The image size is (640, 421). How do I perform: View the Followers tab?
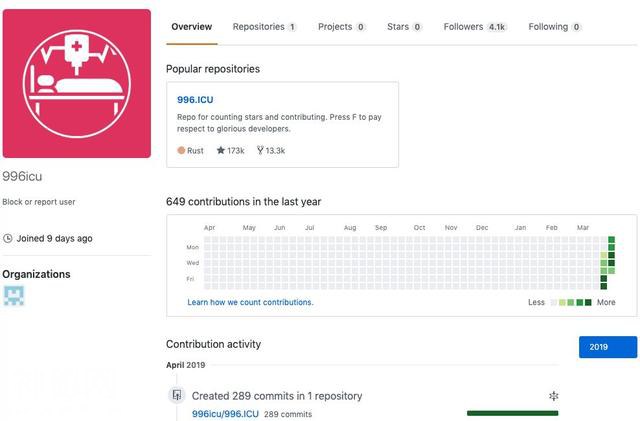pyautogui.click(x=475, y=27)
